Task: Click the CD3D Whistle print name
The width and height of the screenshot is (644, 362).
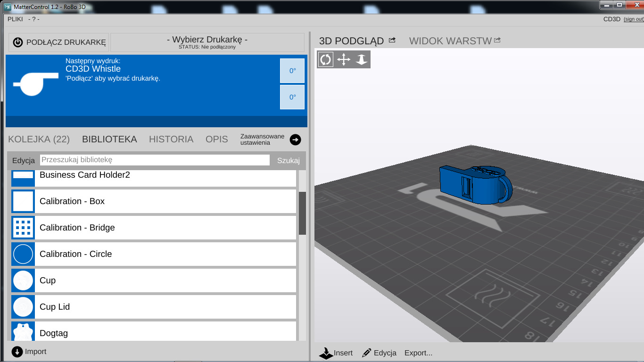Action: coord(93,69)
